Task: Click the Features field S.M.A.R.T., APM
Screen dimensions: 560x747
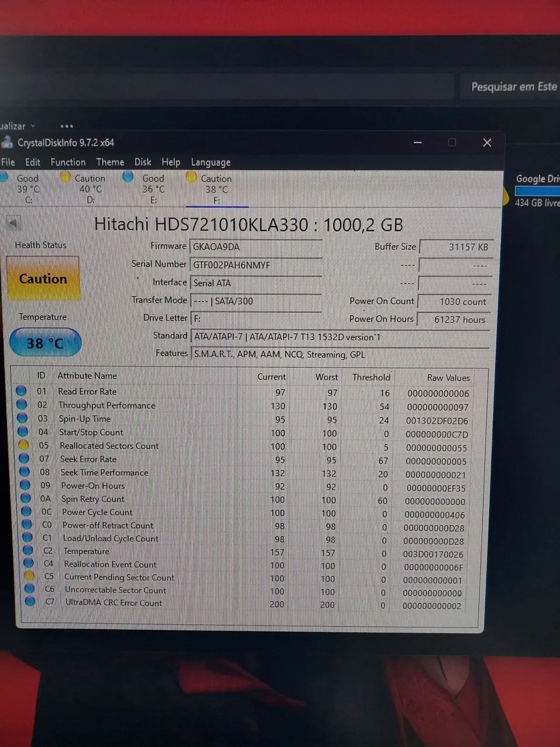Action: [340, 354]
